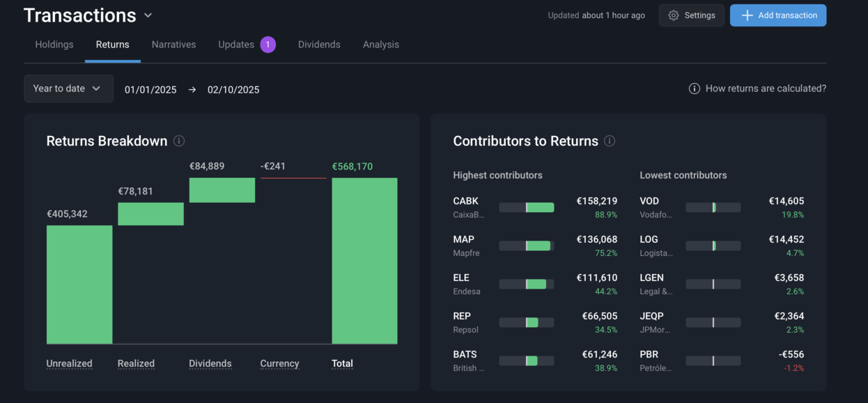Image resolution: width=868 pixels, height=403 pixels.
Task: Expand the Year to date period dropdown
Action: point(68,89)
